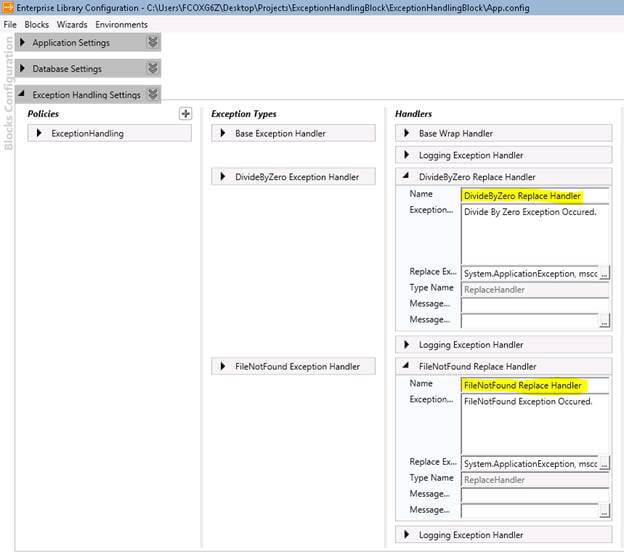Click the Blocks Configuration vertical label
The width and height of the screenshot is (624, 554).
point(8,94)
